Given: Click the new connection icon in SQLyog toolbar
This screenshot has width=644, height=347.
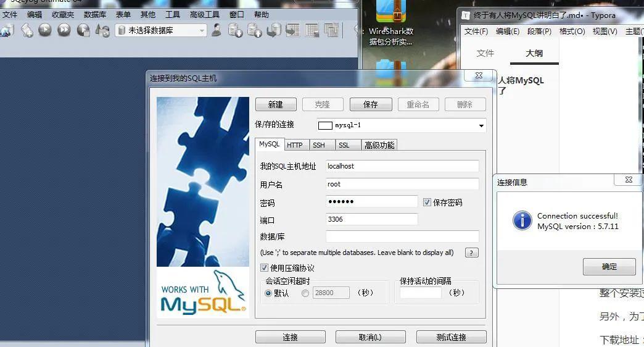Looking at the screenshot, I should tap(7, 30).
